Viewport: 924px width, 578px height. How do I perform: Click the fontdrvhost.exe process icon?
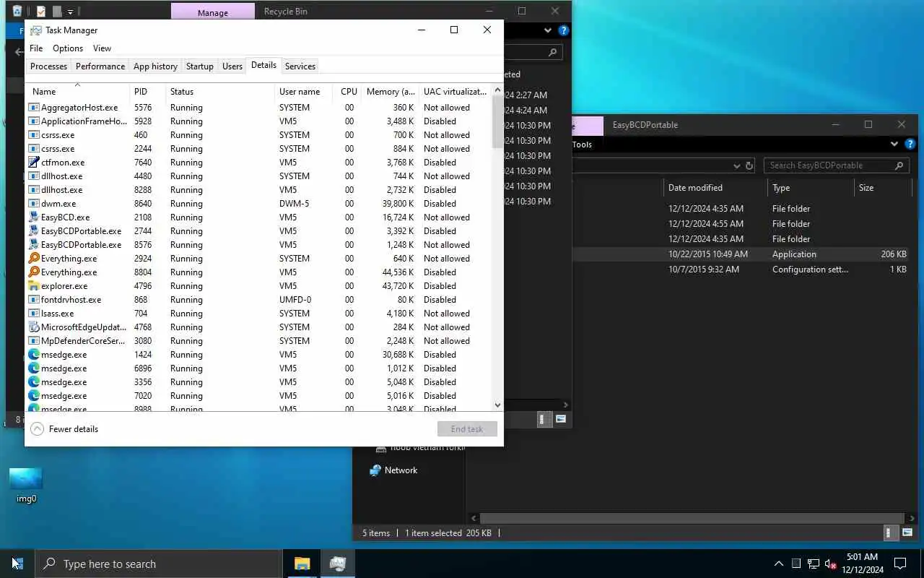(x=34, y=299)
